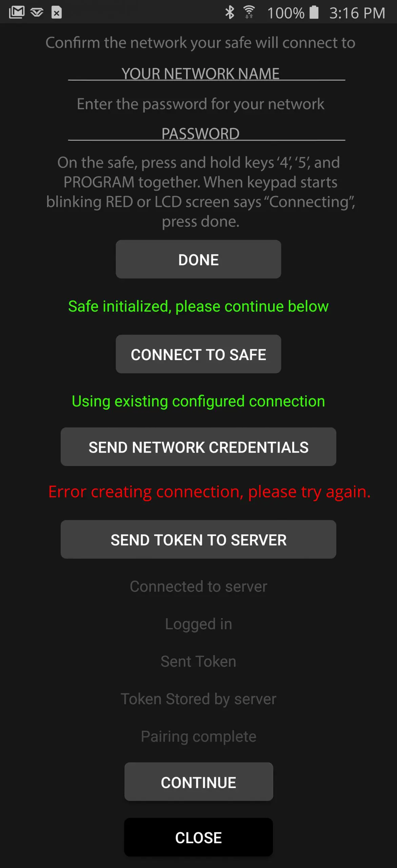Tap the file error notification icon
Viewport: 397px width, 868px height.
pyautogui.click(x=57, y=13)
